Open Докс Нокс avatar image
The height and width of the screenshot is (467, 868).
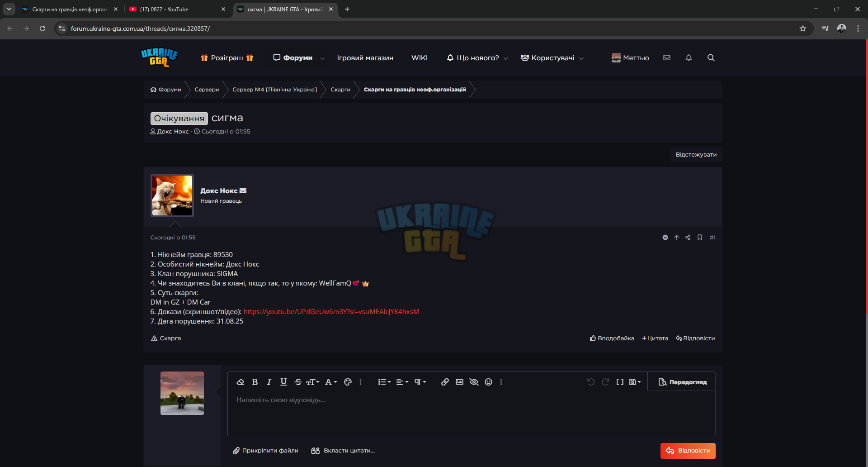(x=172, y=195)
